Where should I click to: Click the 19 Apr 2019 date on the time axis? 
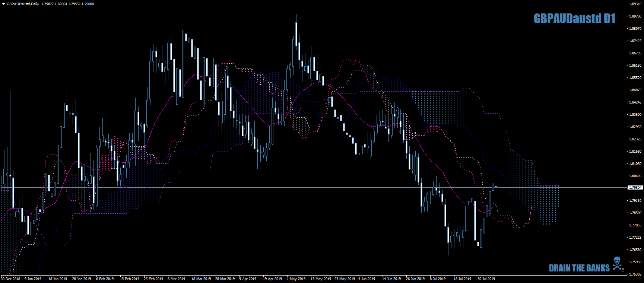coord(273,279)
